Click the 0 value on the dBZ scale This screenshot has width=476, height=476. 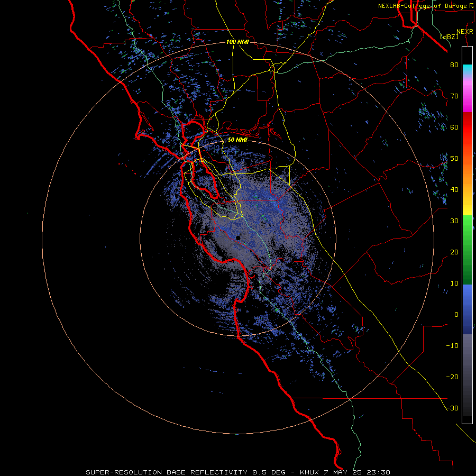pos(456,315)
